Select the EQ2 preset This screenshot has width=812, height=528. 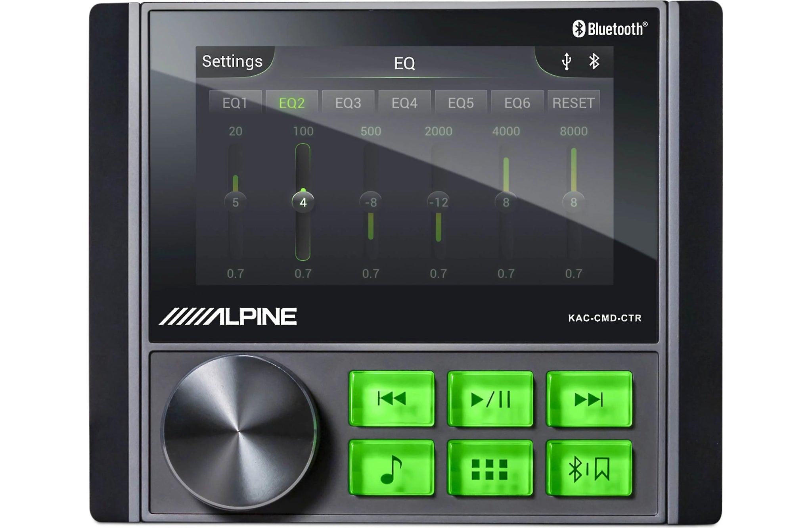tap(292, 102)
